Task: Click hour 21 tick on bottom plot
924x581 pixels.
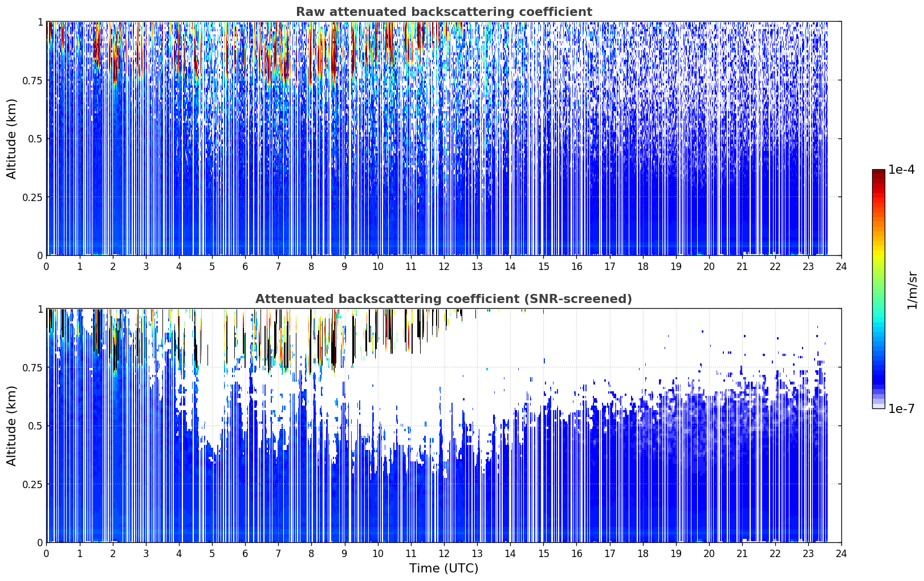Action: click(x=742, y=554)
